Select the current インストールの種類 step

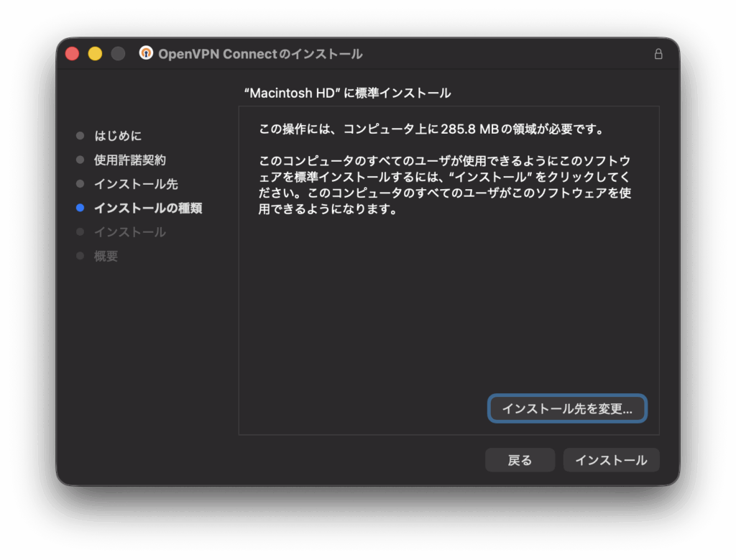click(x=148, y=208)
